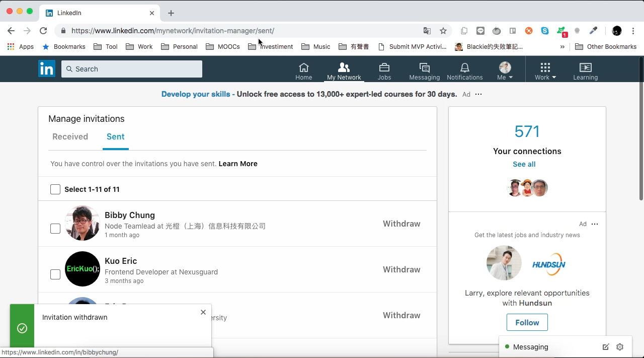The image size is (644, 358).
Task: Withdraw invitation to Kuo Eric
Action: [x=401, y=269]
